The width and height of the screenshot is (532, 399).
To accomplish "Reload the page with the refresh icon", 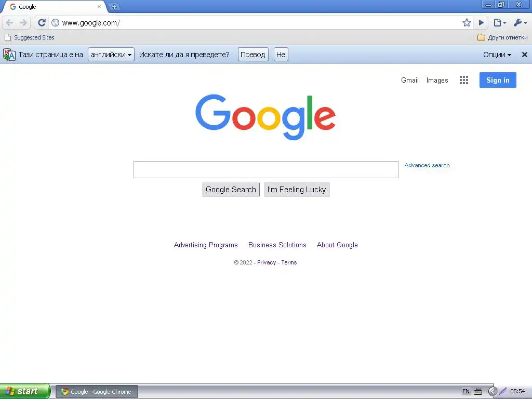I will pos(42,23).
